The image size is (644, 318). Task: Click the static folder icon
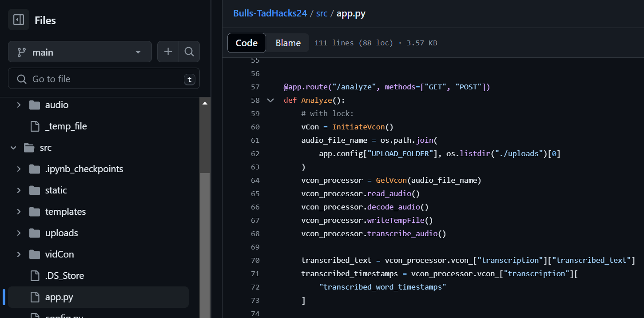35,190
